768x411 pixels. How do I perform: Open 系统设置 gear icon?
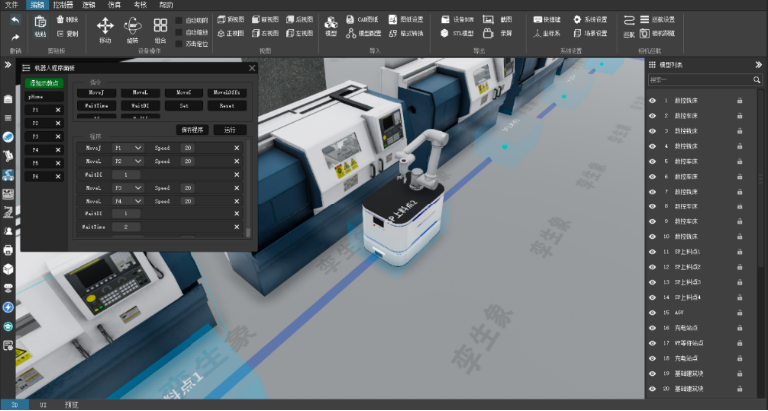(577, 20)
